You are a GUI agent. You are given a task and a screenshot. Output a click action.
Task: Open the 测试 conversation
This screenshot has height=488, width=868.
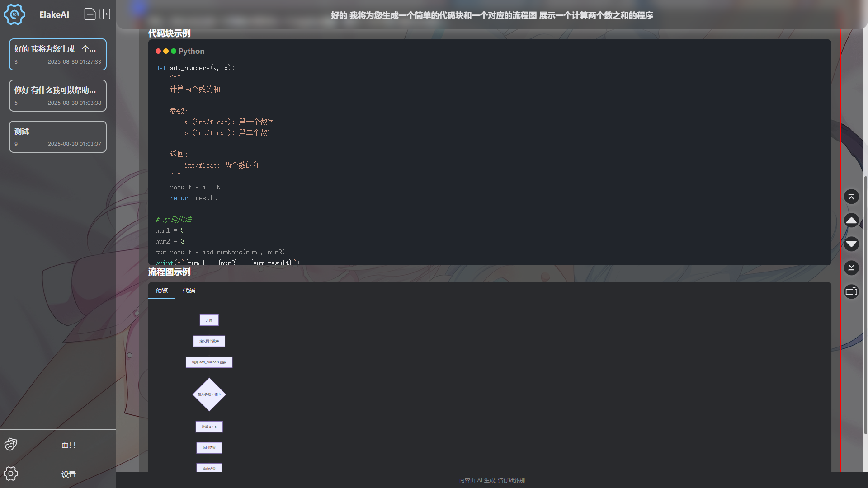58,137
